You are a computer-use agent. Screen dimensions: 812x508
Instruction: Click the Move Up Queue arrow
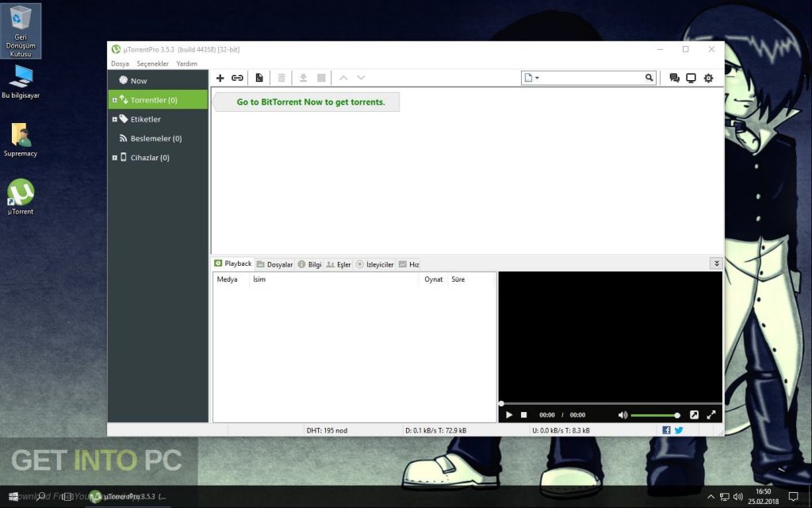click(343, 78)
